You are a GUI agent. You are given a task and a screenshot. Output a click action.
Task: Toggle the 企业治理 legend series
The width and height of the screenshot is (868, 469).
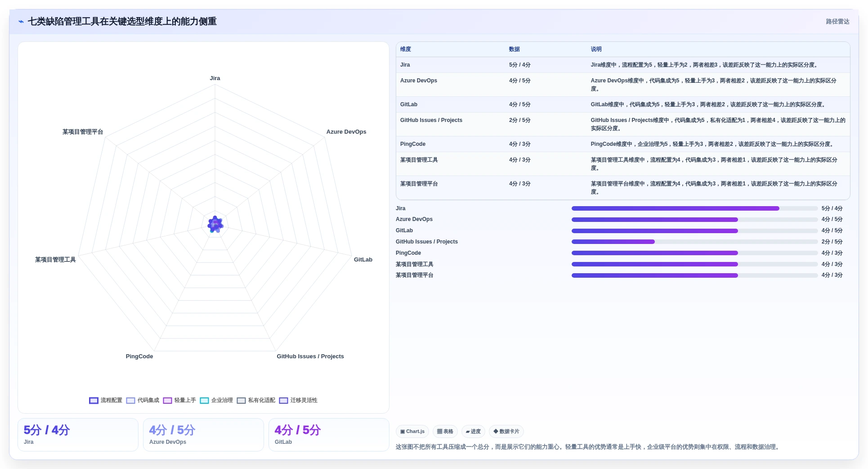click(216, 400)
